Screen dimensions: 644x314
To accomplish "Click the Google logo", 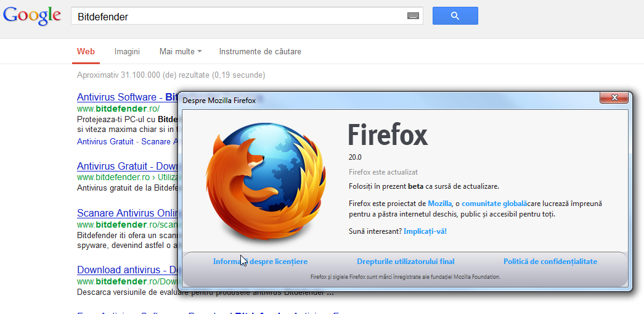I will coord(31,15).
